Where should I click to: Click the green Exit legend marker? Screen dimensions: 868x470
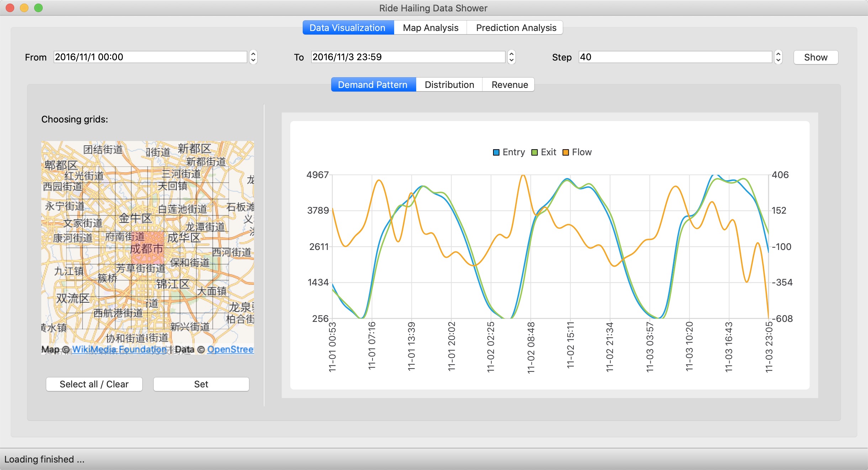coord(534,152)
